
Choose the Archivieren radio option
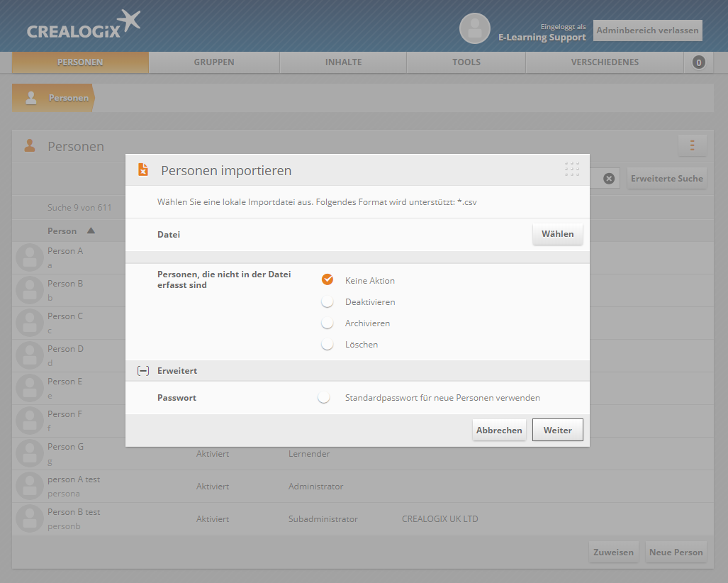tap(327, 323)
